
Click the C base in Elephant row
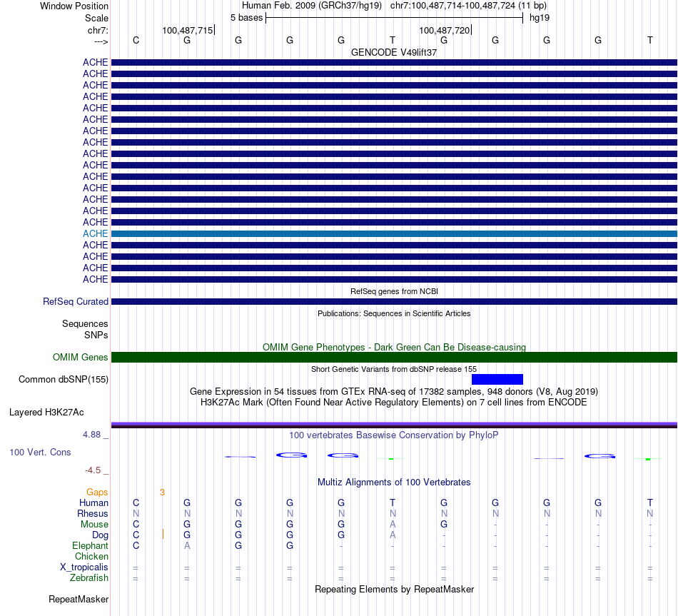pos(136,545)
